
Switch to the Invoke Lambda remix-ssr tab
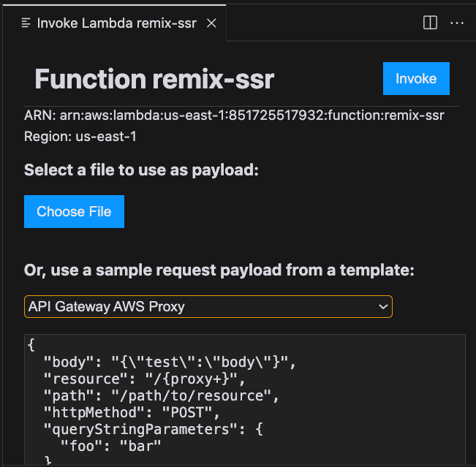point(117,23)
